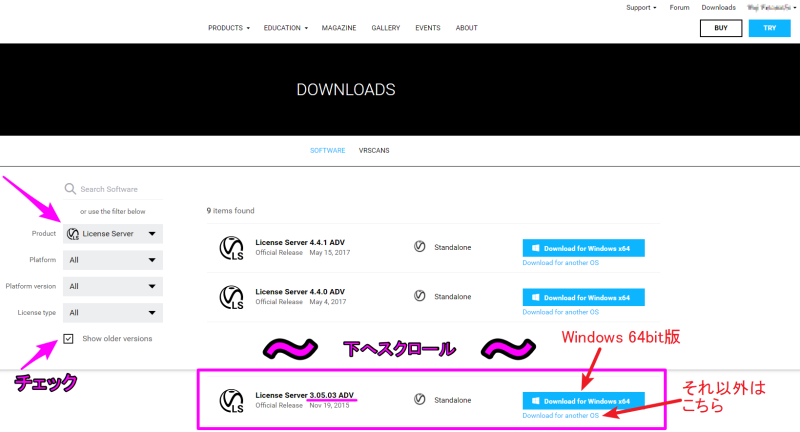Click the search magnifier icon

tap(70, 189)
